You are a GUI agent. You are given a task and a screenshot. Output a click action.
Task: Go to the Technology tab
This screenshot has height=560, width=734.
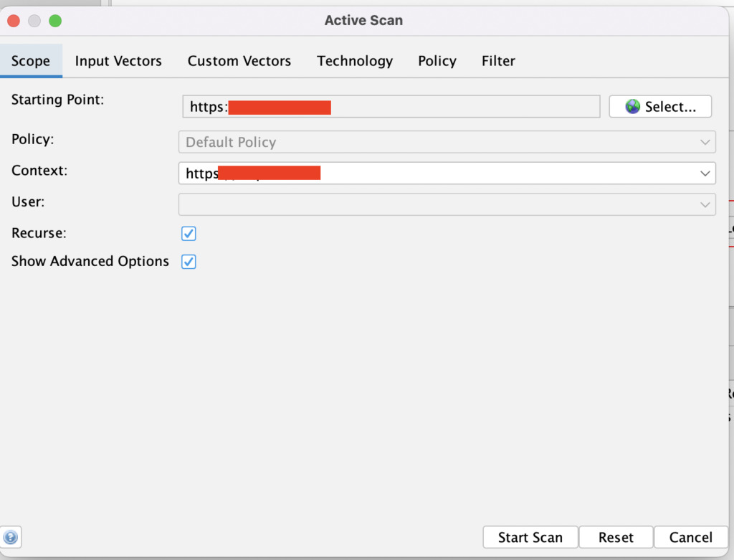pos(355,61)
